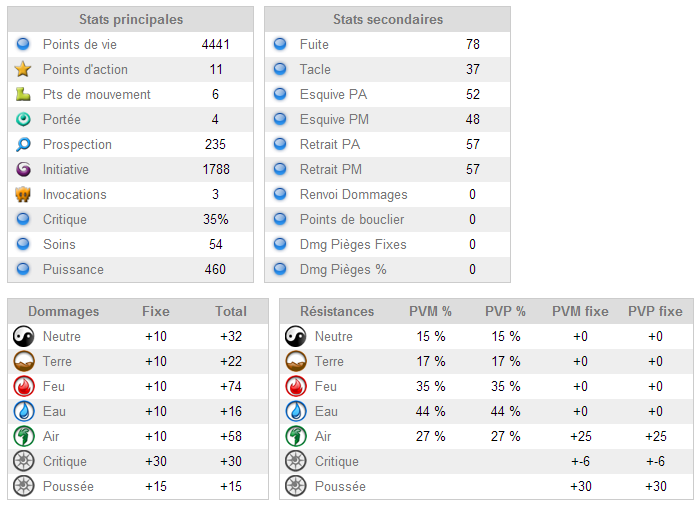The height and width of the screenshot is (505, 698).
Task: Click the purple swirl Initiative icon
Action: (23, 169)
